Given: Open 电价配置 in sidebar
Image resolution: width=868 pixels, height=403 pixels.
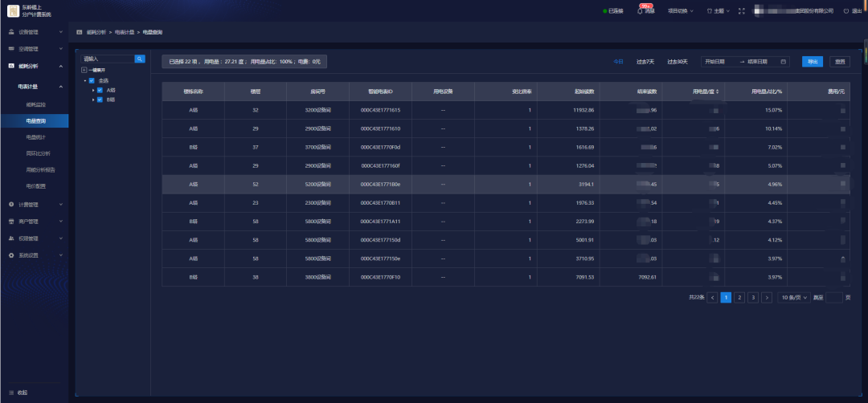Looking at the screenshot, I should [x=35, y=186].
